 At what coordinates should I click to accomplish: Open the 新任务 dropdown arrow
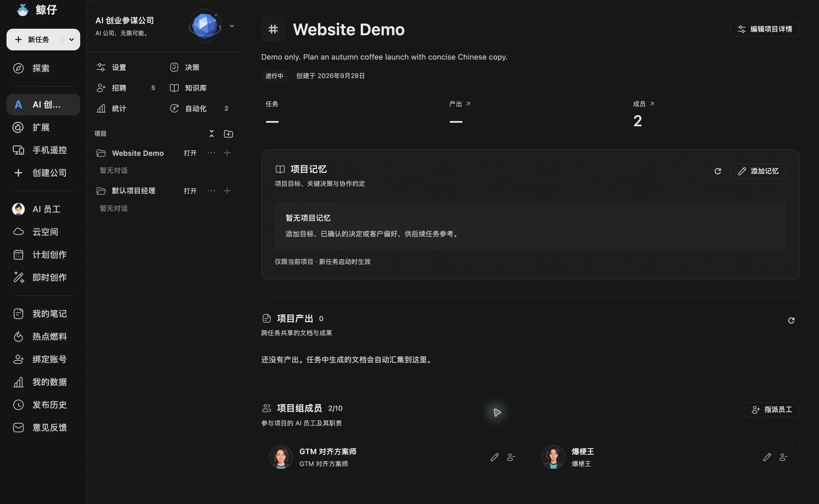pos(71,39)
